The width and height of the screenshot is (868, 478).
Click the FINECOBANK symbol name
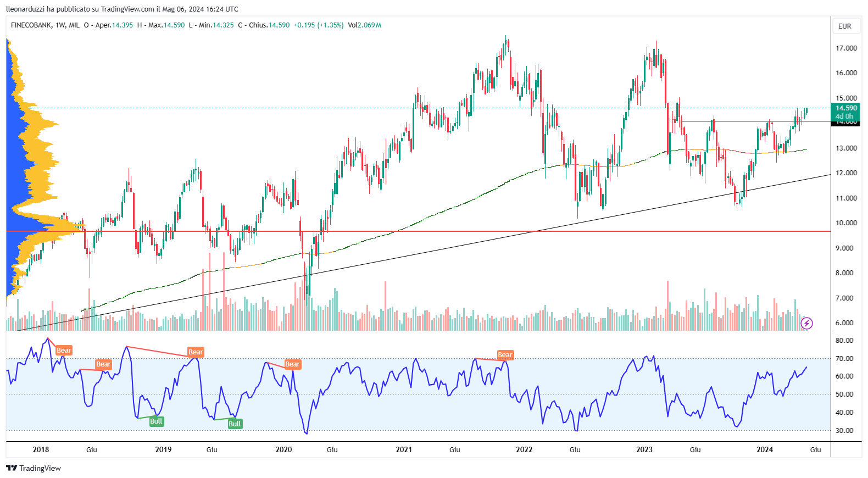31,25
